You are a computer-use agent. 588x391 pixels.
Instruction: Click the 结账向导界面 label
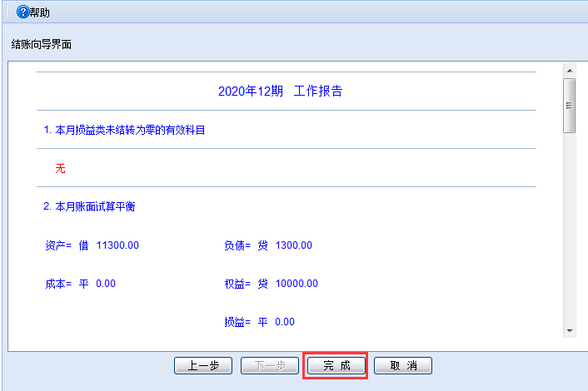pyautogui.click(x=42, y=45)
